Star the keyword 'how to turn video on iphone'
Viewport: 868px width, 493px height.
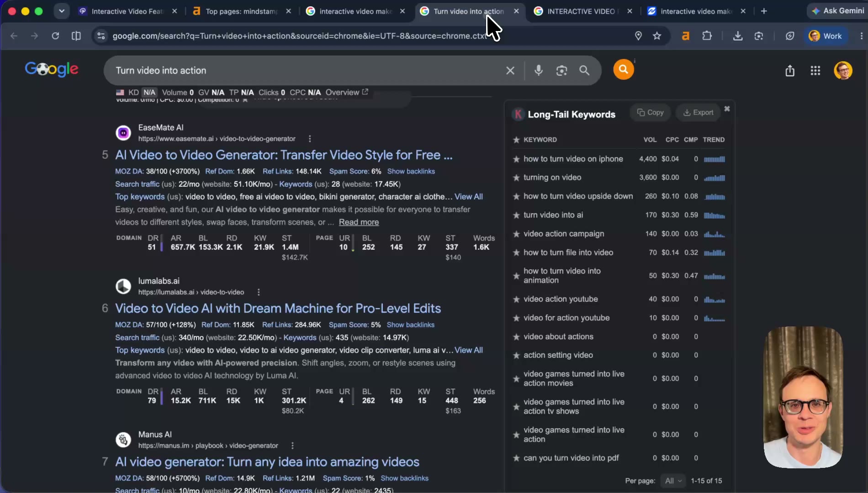tap(516, 159)
